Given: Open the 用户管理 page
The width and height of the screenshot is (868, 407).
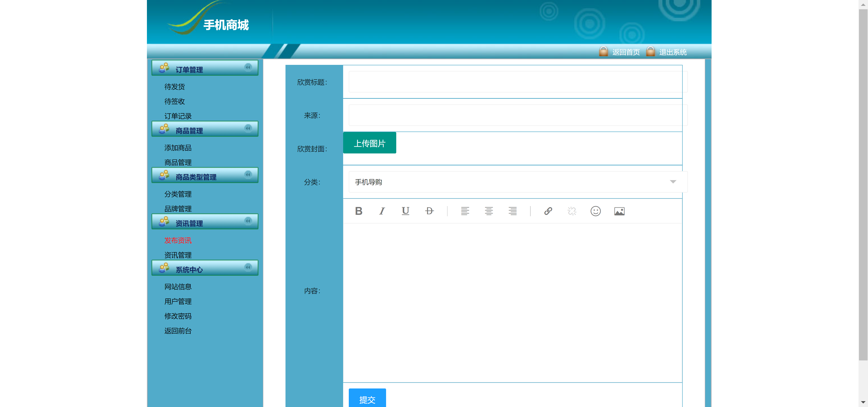Looking at the screenshot, I should point(178,301).
